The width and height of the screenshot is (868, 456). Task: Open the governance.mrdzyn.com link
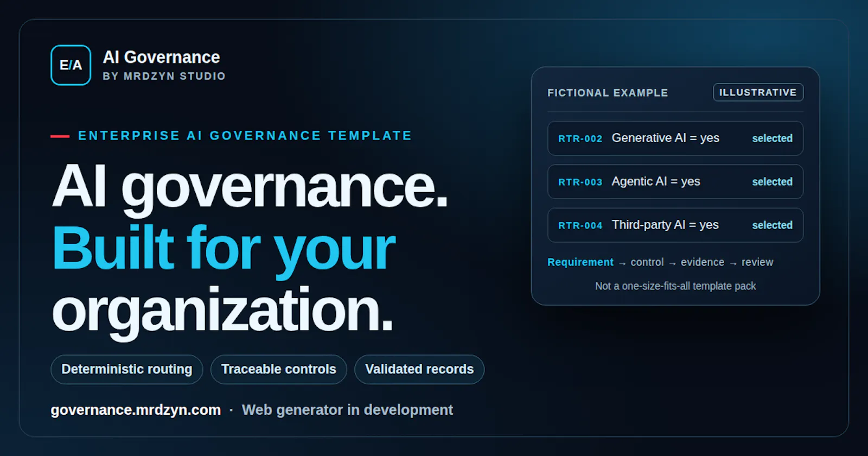(x=136, y=410)
